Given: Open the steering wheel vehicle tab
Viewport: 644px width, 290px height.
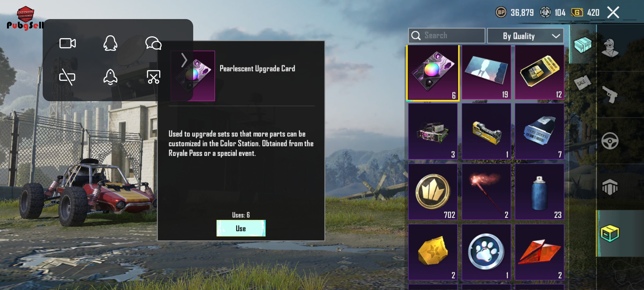Looking at the screenshot, I should [610, 141].
